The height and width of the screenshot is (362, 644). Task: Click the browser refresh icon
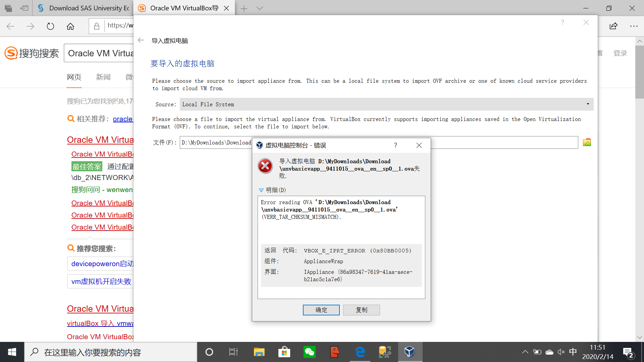click(x=50, y=26)
